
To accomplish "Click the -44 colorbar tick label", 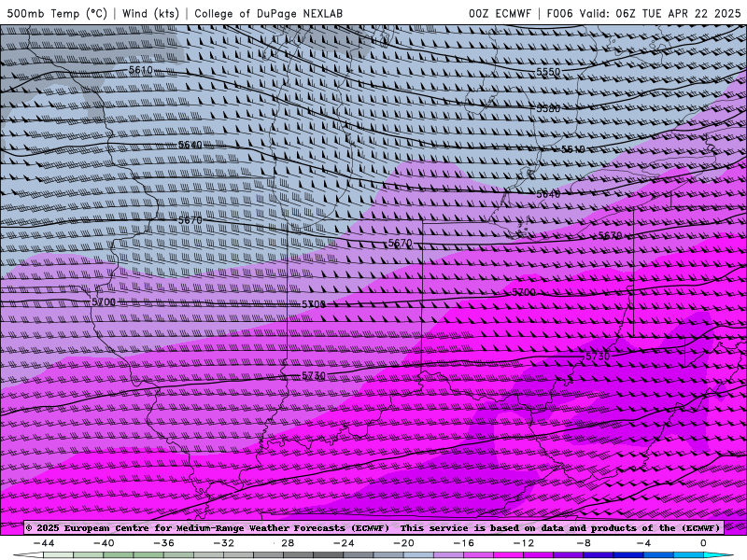I will 44,543.
